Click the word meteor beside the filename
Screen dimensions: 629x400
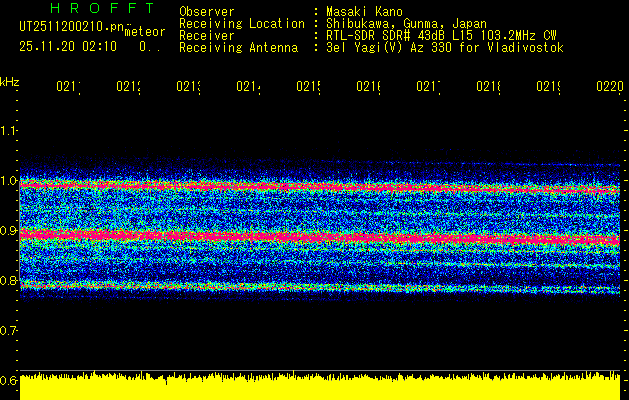144,33
